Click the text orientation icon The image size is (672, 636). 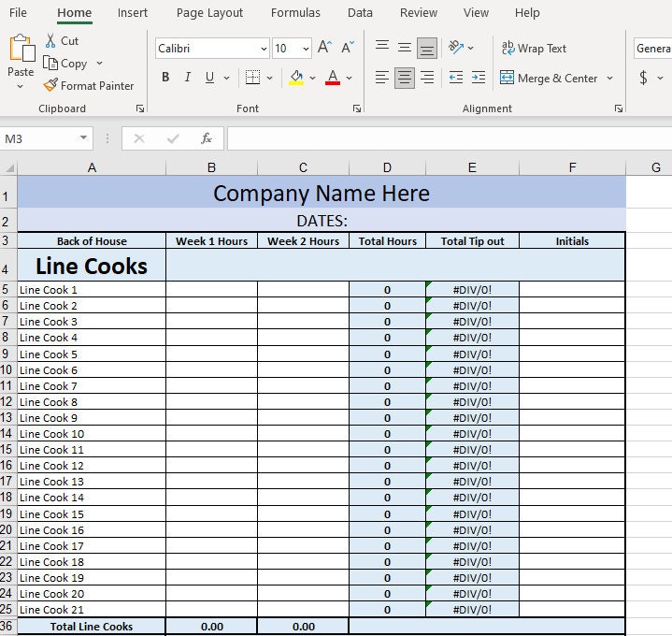click(456, 47)
